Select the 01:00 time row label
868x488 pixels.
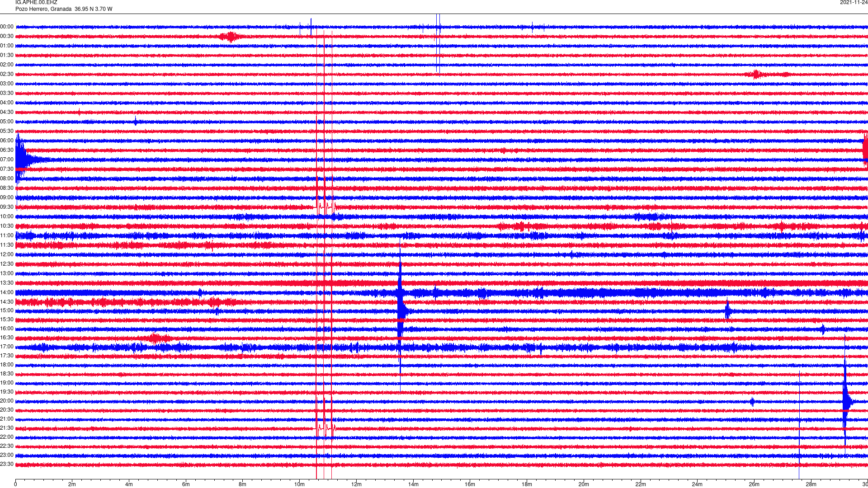click(x=7, y=46)
